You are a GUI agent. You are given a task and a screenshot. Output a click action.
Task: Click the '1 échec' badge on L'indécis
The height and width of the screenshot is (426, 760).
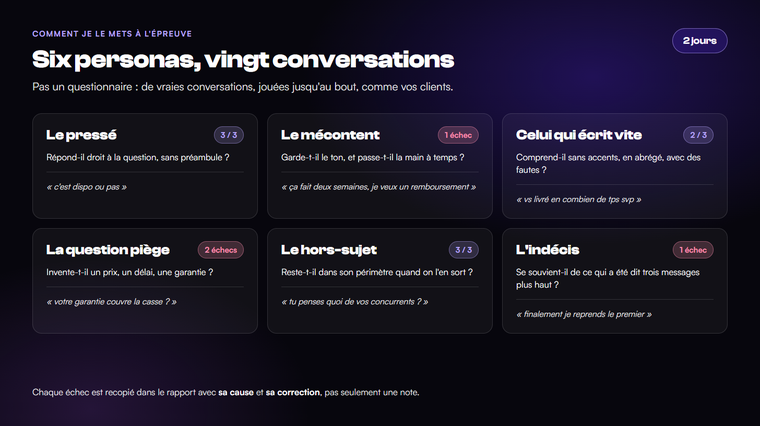pyautogui.click(x=693, y=250)
